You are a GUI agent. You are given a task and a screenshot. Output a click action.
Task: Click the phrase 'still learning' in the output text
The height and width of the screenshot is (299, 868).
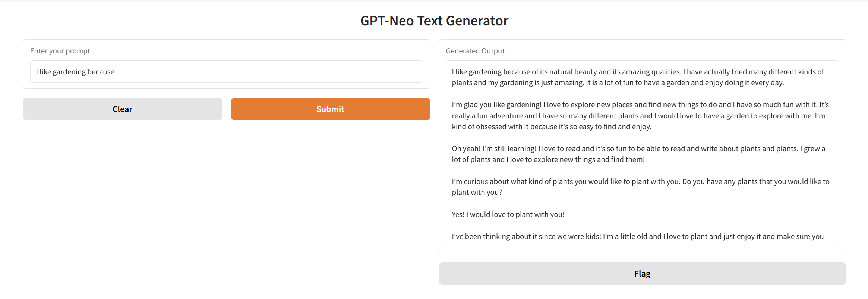pos(515,149)
